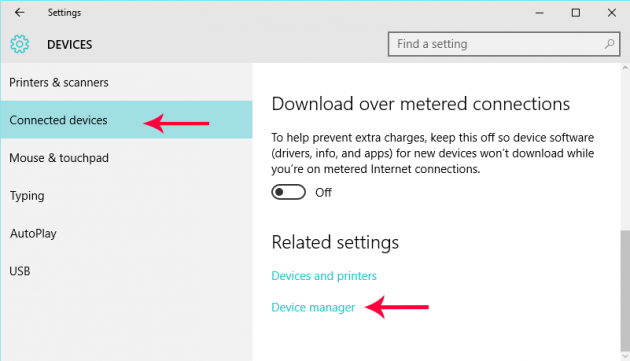Click the vertical scrollbar thumb
The height and width of the screenshot is (361, 630).
coord(625,290)
